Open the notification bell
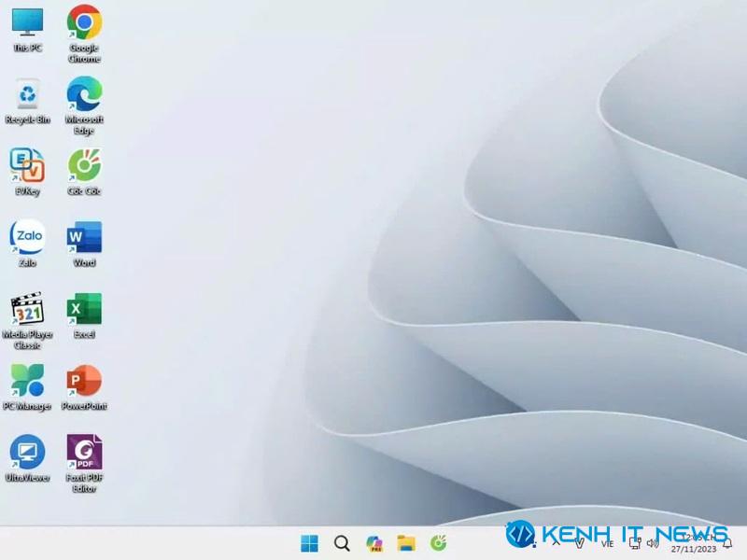Viewport: 747px width, 560px height. pyautogui.click(x=727, y=543)
